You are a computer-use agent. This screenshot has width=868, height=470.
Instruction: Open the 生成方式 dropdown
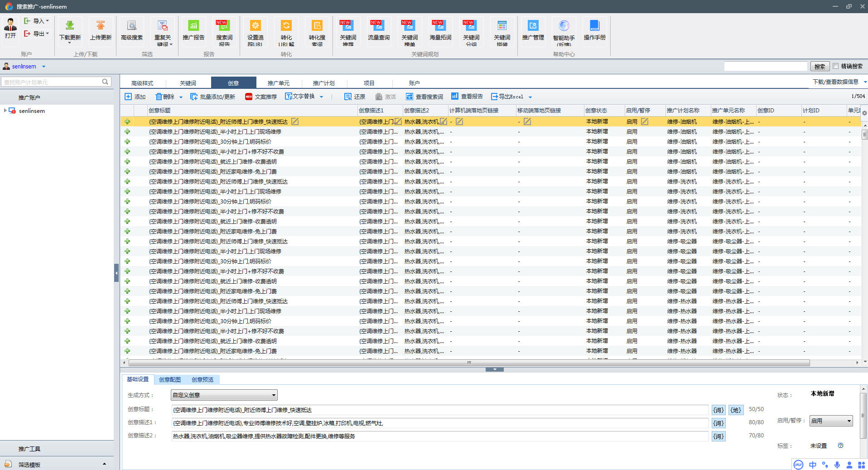[x=224, y=395]
